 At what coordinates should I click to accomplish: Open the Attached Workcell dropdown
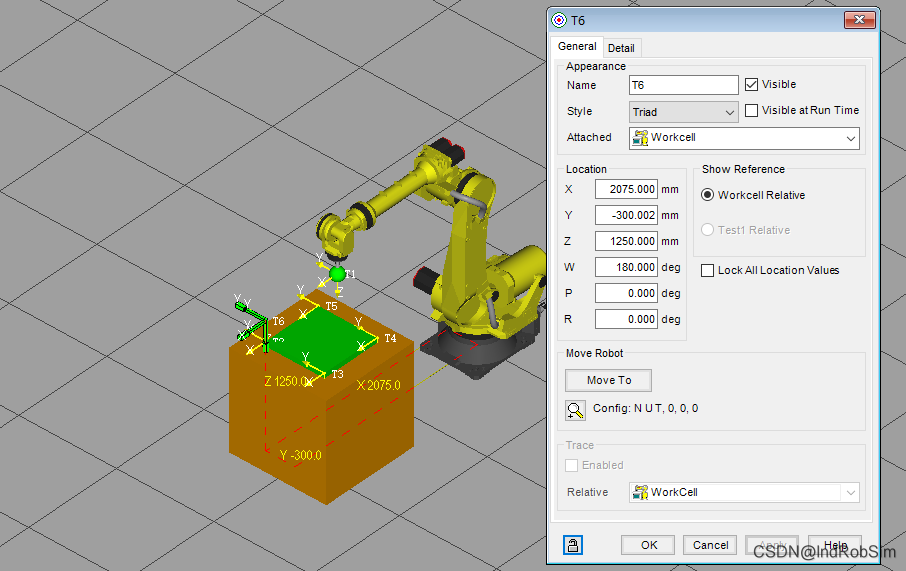point(744,138)
